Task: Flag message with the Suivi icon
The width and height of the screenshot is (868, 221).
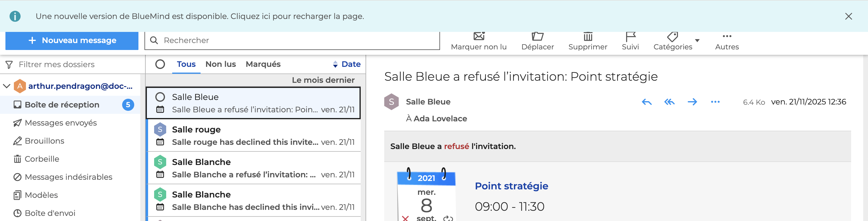Action: tap(630, 37)
